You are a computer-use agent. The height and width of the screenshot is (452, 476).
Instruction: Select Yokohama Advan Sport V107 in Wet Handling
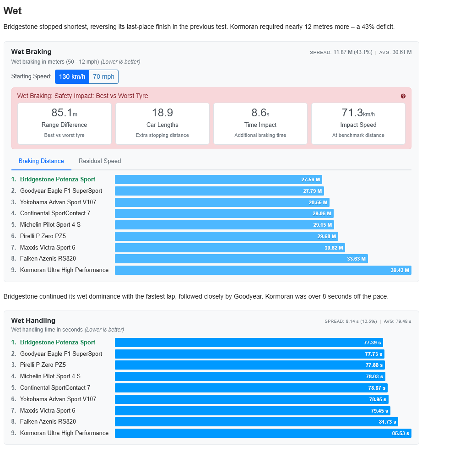[58, 399]
